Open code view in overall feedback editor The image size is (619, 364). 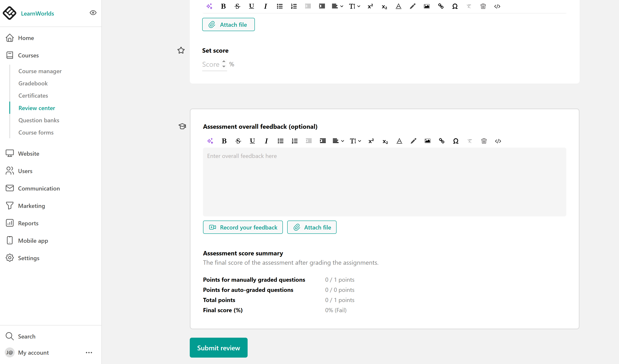498,141
